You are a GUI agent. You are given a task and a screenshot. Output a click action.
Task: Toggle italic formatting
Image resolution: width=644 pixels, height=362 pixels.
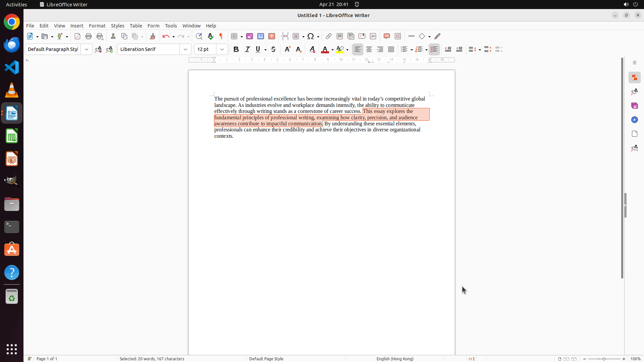coord(248,49)
